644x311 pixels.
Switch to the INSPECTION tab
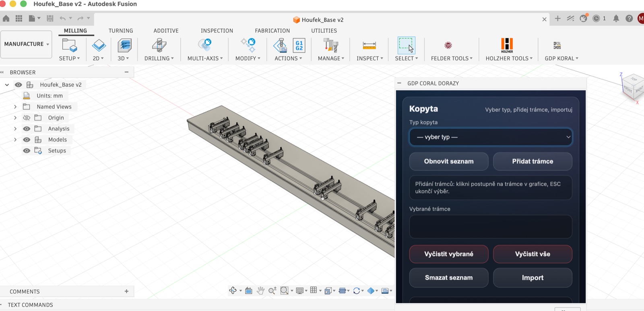click(217, 31)
